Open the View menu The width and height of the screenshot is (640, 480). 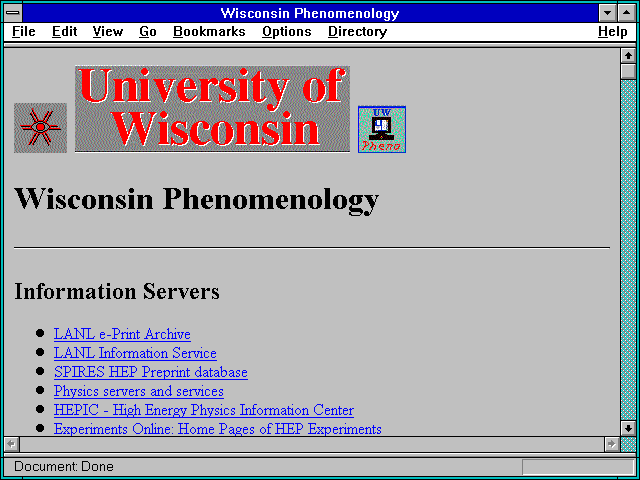pyautogui.click(x=108, y=31)
